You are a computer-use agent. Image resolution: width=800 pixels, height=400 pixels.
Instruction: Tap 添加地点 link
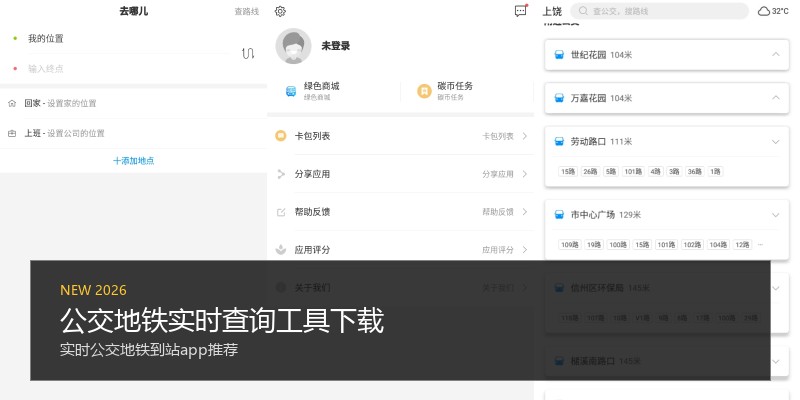134,161
